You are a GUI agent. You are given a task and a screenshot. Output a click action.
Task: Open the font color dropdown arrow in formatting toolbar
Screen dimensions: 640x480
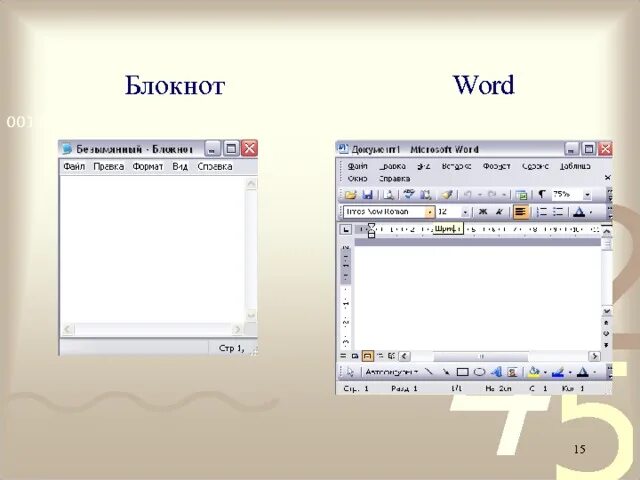(591, 213)
